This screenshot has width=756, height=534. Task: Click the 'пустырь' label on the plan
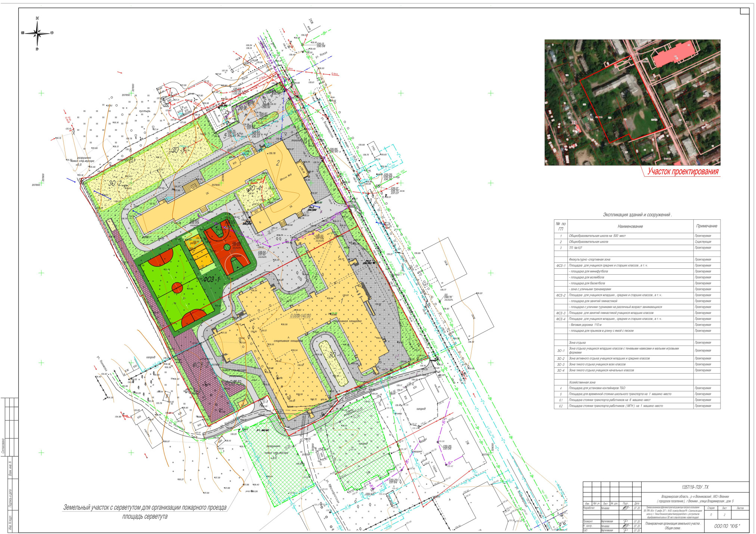145,111
